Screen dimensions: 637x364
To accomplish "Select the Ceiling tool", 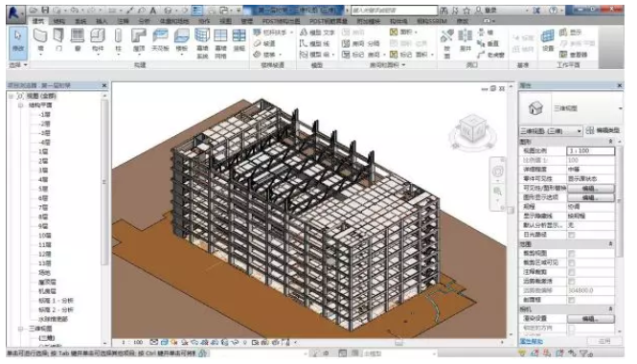I will click(x=160, y=40).
